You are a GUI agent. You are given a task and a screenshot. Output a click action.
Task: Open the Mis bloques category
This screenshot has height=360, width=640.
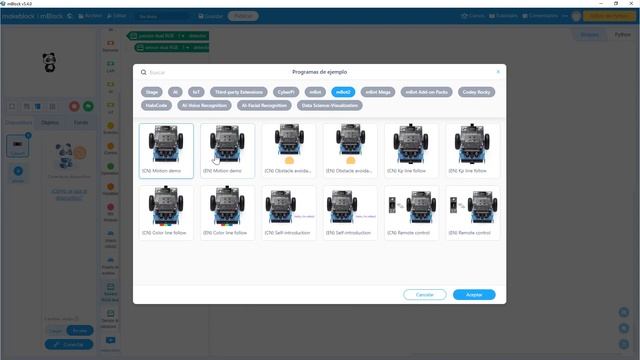pos(110,212)
